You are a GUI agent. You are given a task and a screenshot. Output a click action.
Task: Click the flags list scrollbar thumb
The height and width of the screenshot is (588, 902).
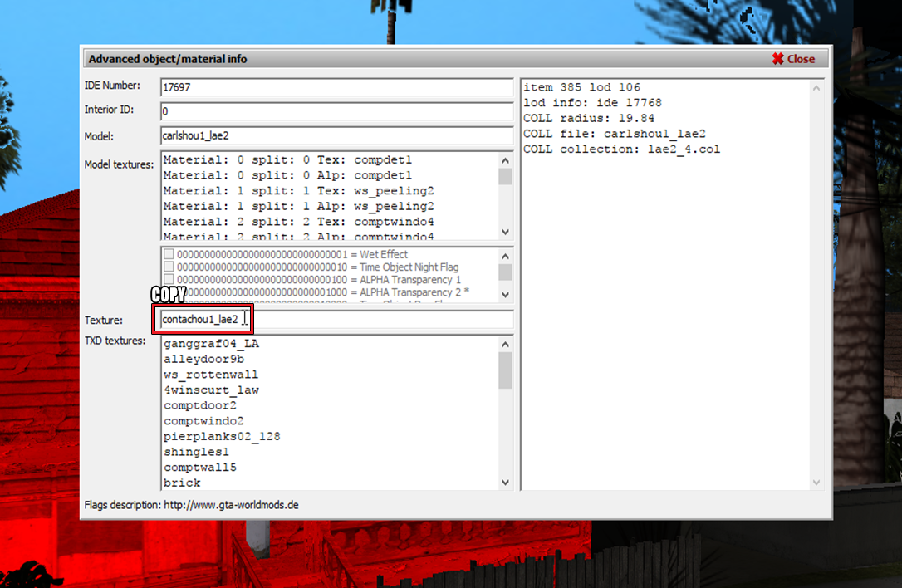pyautogui.click(x=505, y=272)
